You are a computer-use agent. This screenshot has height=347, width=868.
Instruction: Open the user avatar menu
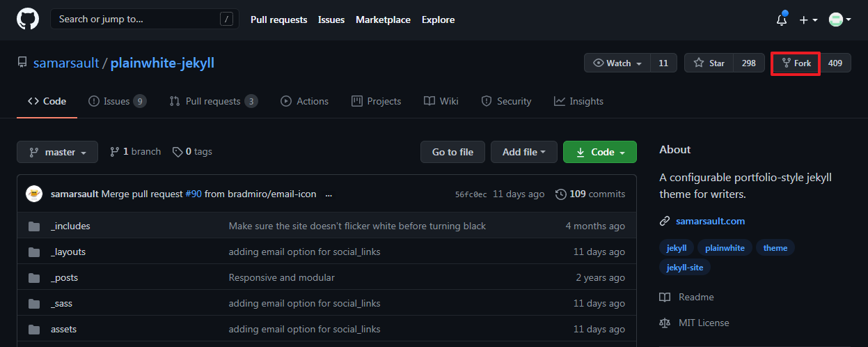(x=840, y=20)
